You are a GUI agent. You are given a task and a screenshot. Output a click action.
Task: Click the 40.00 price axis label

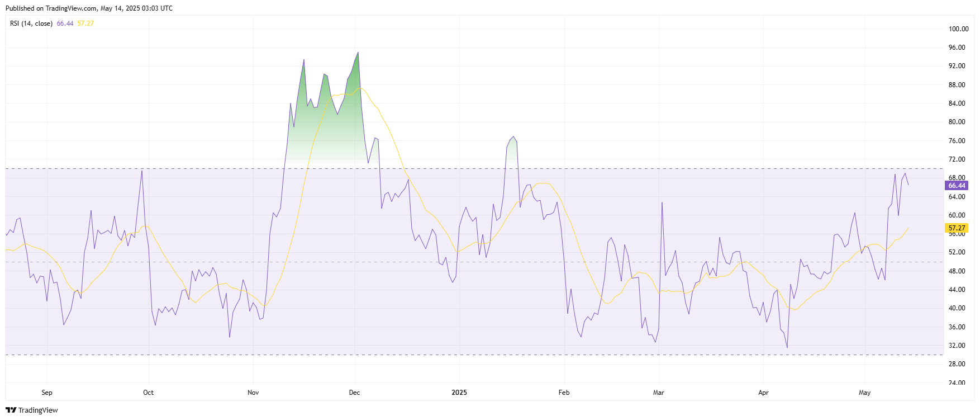[x=957, y=308]
